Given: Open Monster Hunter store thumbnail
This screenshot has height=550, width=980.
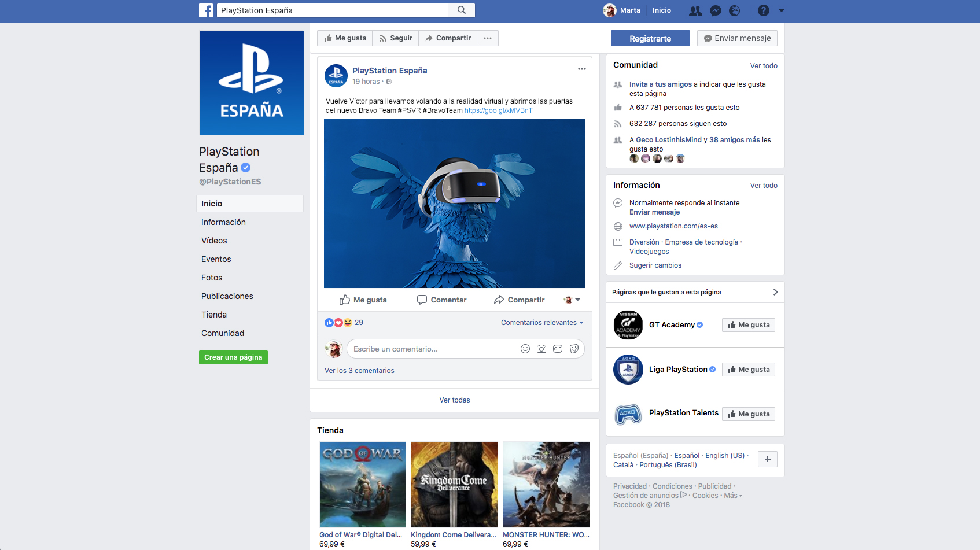Looking at the screenshot, I should [546, 485].
